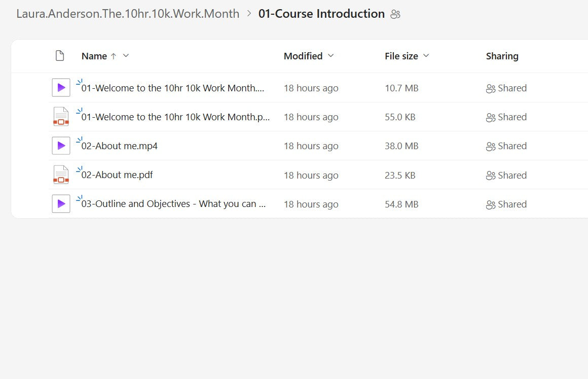Open the 02-About me.pdf file
Image resolution: width=588 pixels, height=379 pixels.
pos(117,175)
